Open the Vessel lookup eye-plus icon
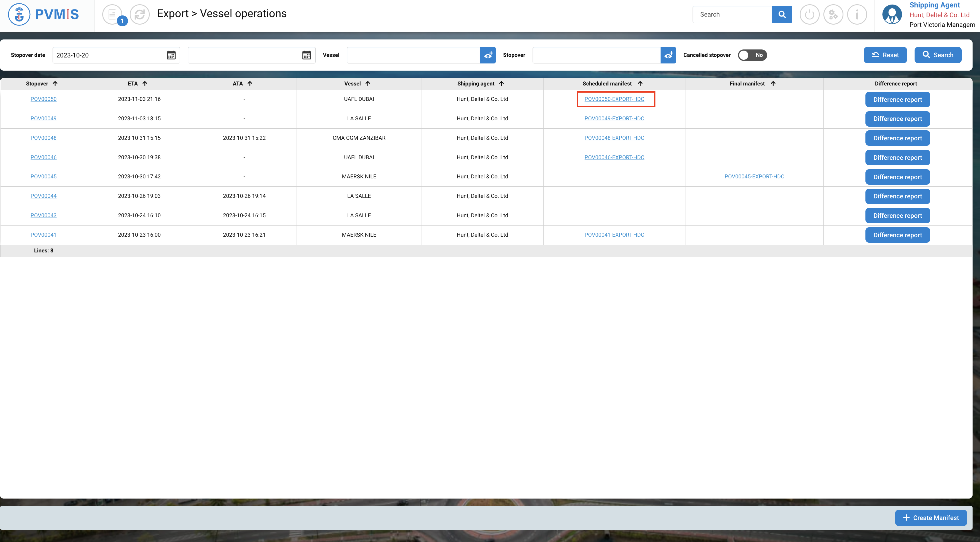This screenshot has width=980, height=542. click(488, 55)
